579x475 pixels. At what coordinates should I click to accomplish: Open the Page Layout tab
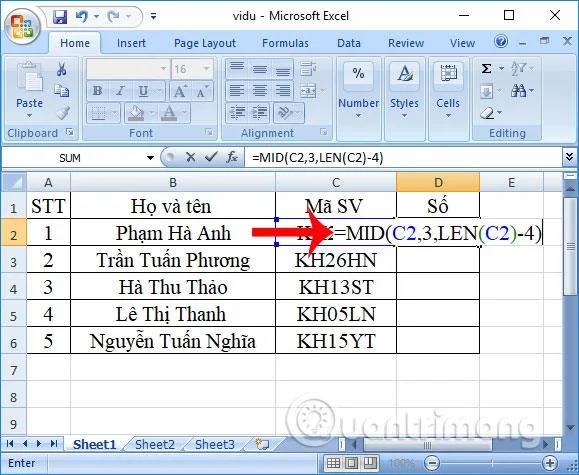pos(205,43)
